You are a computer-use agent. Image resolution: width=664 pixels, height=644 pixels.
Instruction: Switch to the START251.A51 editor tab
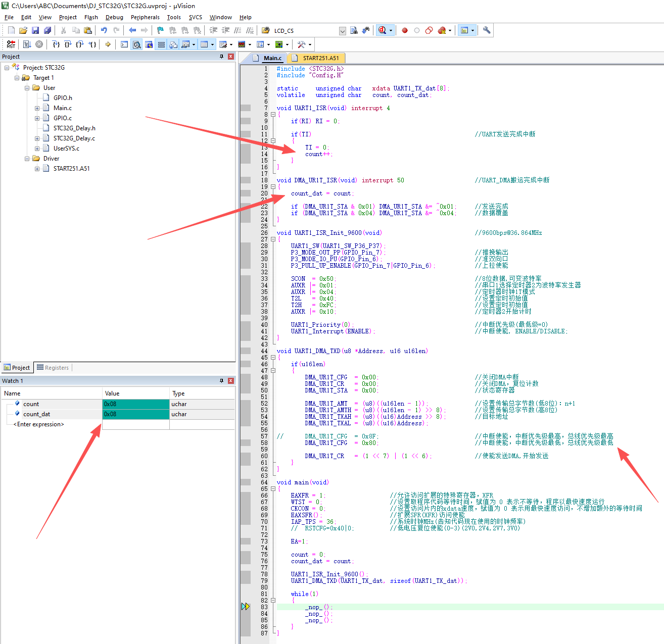(x=320, y=58)
